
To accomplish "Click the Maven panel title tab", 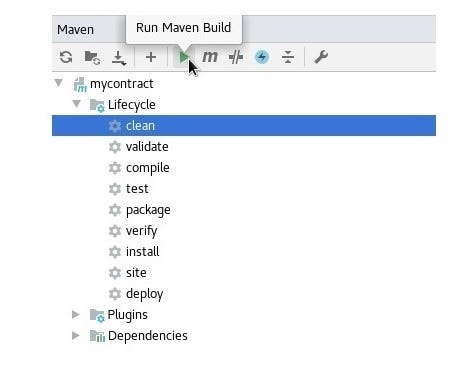I will pos(75,29).
